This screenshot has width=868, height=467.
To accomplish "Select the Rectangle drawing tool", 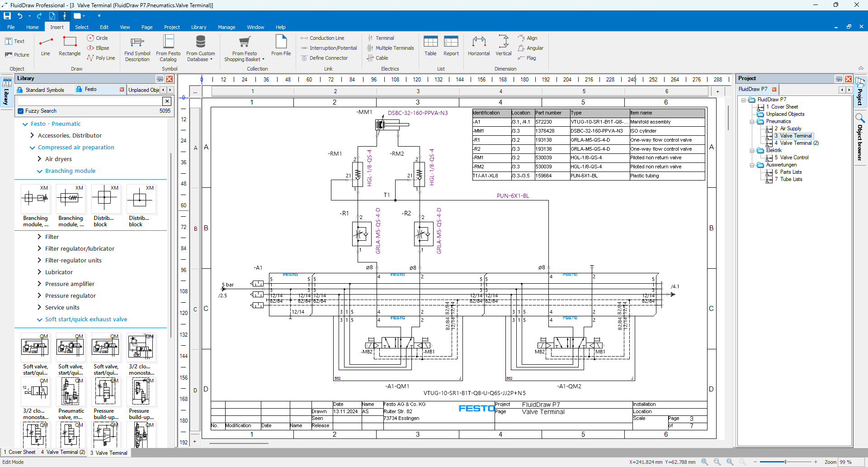I will [x=69, y=47].
